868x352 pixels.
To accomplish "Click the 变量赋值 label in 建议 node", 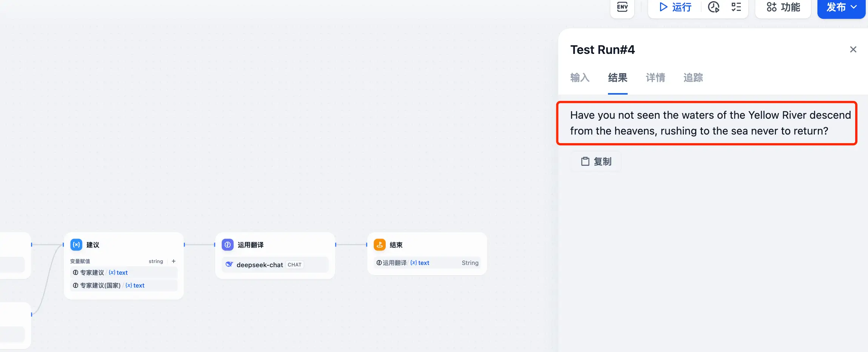I will (80, 261).
